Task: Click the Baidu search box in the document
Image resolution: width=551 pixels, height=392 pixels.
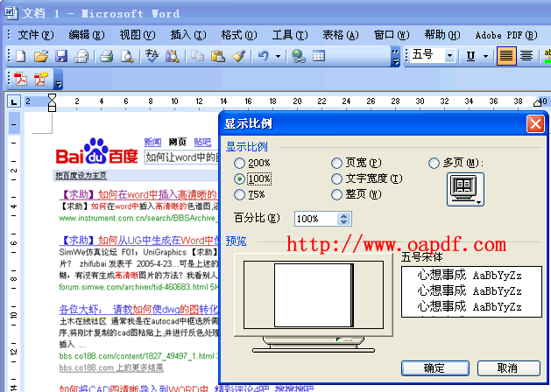Action: [x=181, y=157]
